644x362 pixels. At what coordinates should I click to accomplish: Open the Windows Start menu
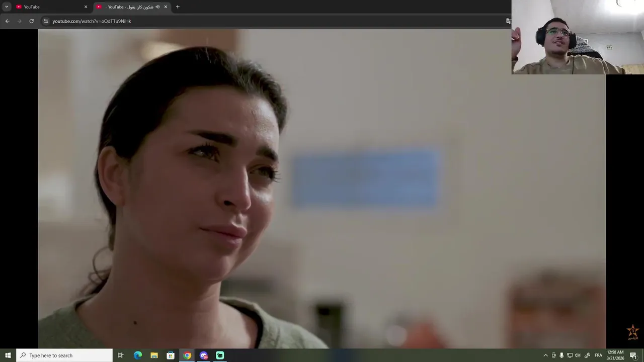pyautogui.click(x=8, y=355)
